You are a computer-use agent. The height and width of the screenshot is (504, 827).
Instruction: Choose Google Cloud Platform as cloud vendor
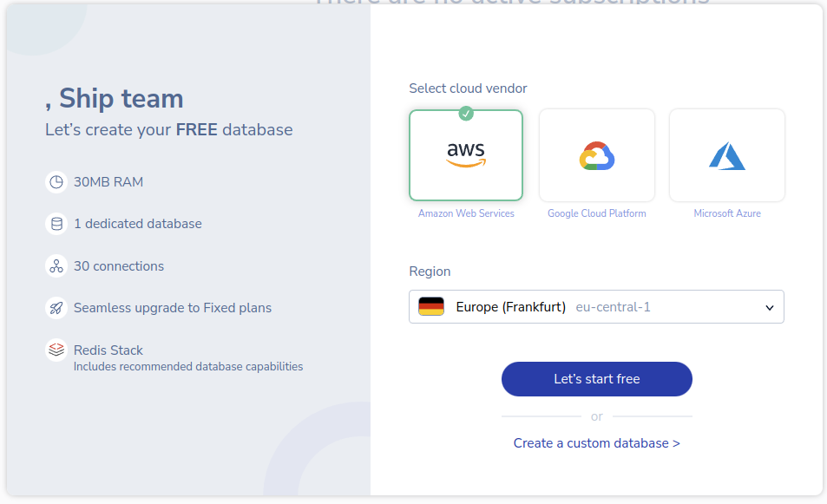(x=596, y=155)
